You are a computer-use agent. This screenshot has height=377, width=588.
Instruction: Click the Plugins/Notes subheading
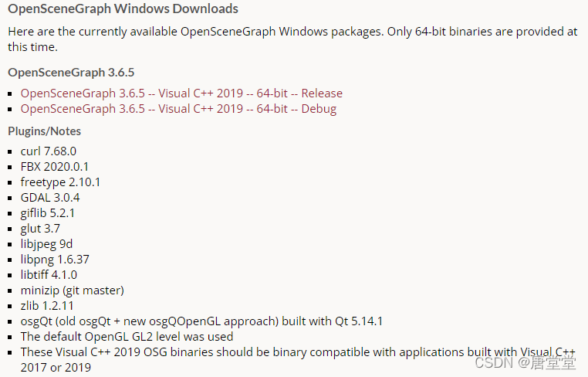point(44,131)
